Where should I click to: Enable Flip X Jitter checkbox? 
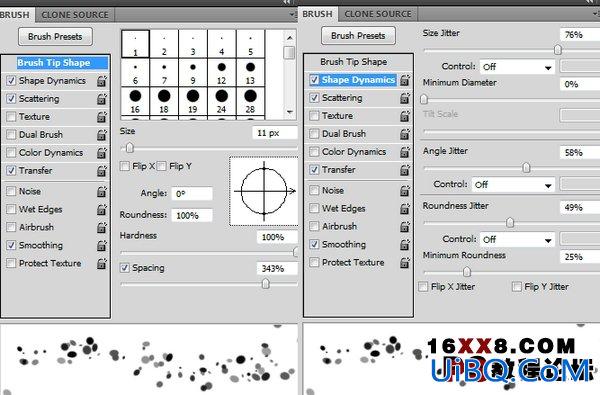(423, 287)
